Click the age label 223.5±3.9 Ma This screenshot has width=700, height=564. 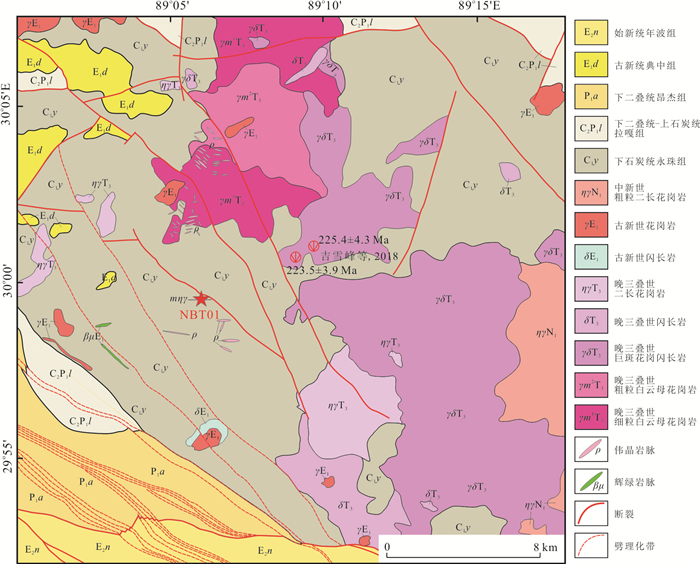point(321,270)
